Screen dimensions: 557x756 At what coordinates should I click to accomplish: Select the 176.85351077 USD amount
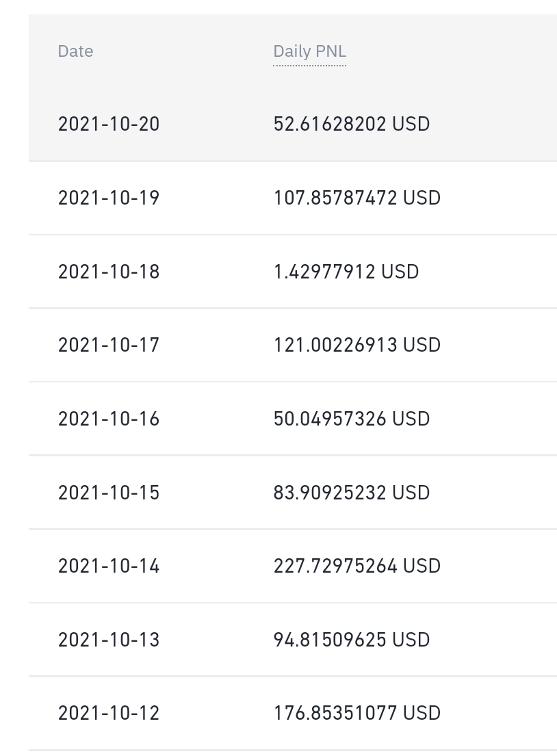pyautogui.click(x=357, y=713)
